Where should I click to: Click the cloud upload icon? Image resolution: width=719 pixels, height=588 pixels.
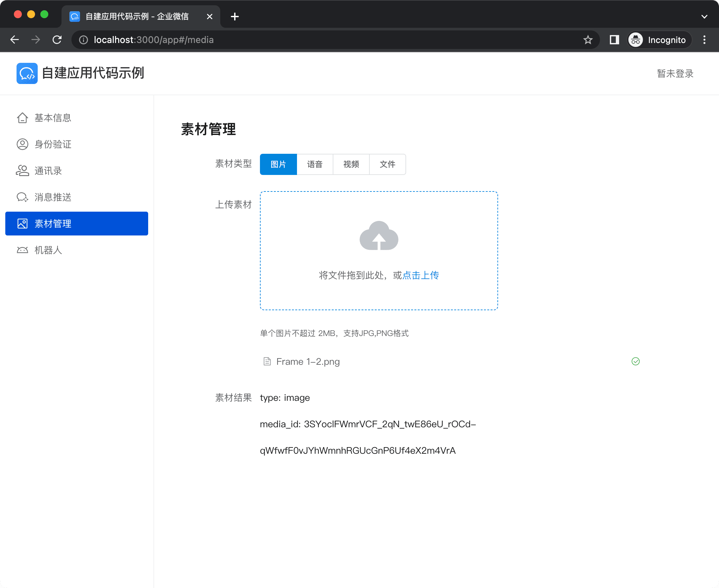point(379,236)
